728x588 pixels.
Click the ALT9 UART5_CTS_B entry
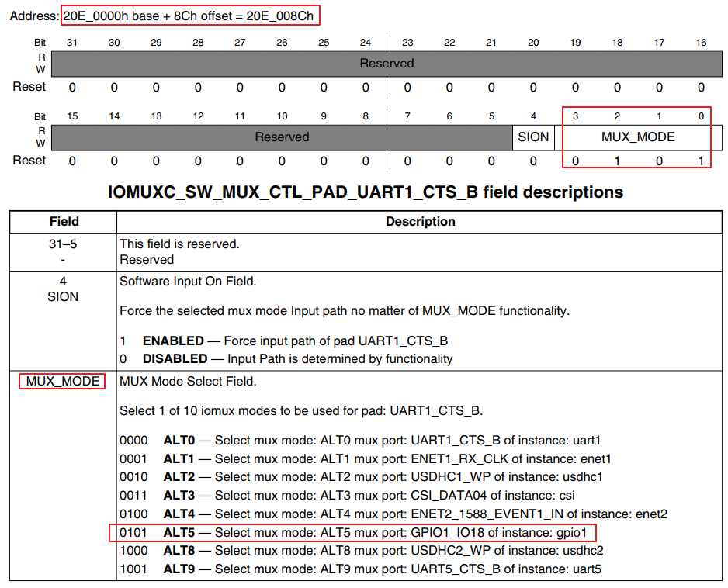tap(360, 569)
